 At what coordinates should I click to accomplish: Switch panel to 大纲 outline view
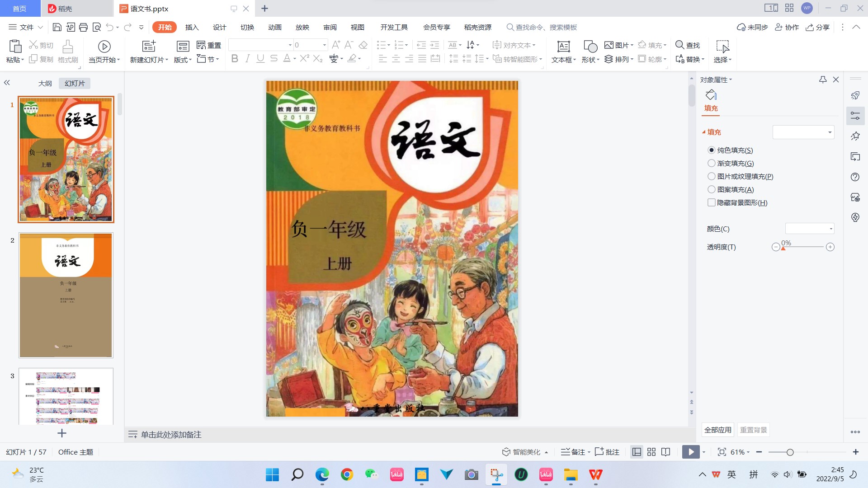45,83
